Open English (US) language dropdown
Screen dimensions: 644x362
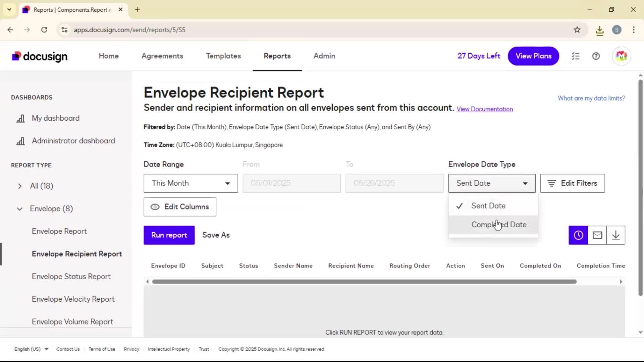[x=31, y=349]
